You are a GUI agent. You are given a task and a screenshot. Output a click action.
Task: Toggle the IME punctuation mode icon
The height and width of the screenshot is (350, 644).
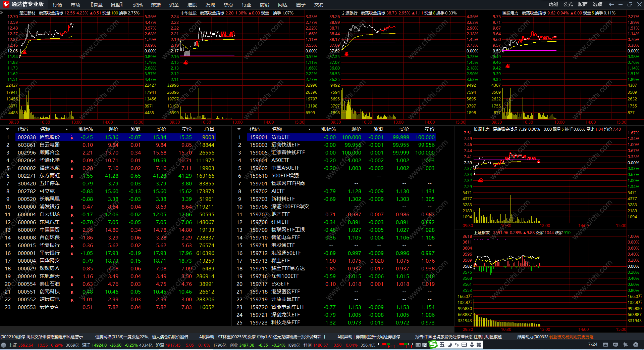457,345
